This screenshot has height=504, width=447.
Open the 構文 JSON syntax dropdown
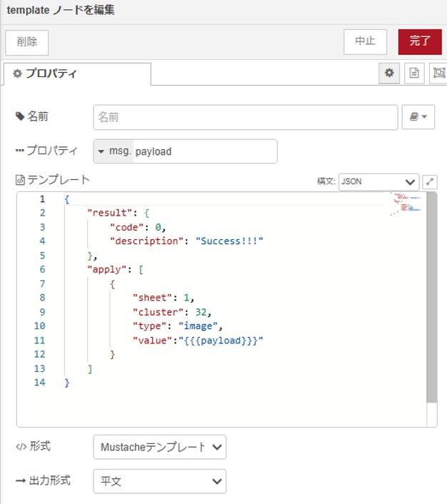tap(378, 181)
